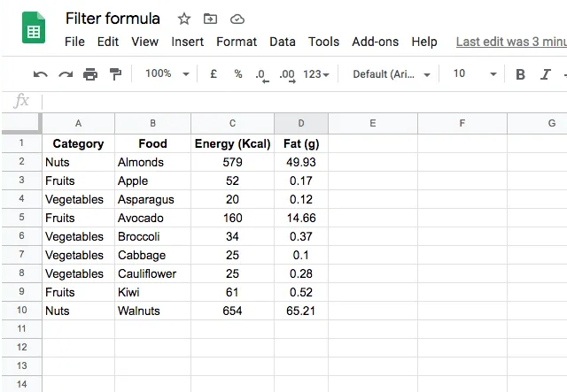Click the Category header cell
This screenshot has width=567, height=392.
[x=79, y=144]
